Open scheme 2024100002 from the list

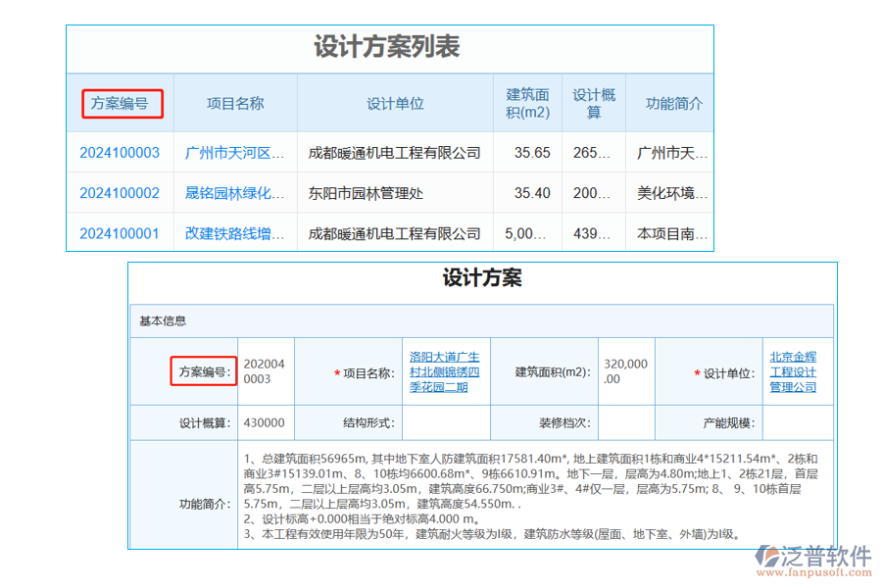coord(120,193)
